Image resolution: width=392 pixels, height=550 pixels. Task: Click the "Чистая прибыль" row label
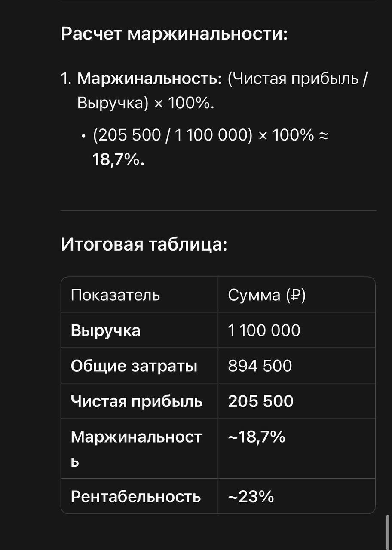click(137, 401)
